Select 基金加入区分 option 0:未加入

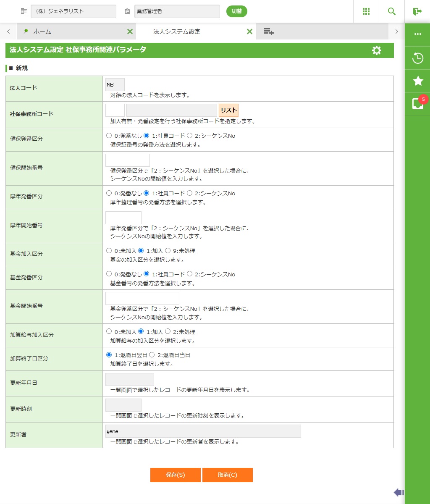(109, 251)
